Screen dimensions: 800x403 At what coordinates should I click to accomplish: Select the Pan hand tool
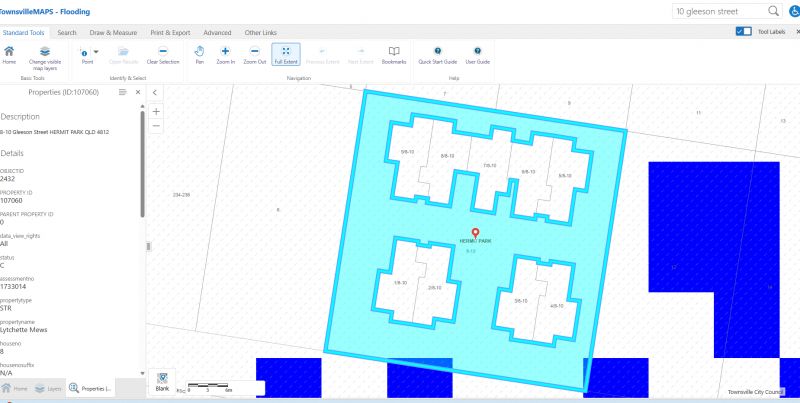click(199, 51)
